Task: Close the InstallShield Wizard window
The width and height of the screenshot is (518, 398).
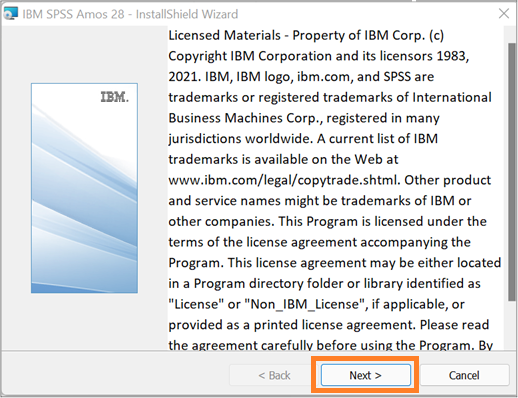Action: point(504,14)
